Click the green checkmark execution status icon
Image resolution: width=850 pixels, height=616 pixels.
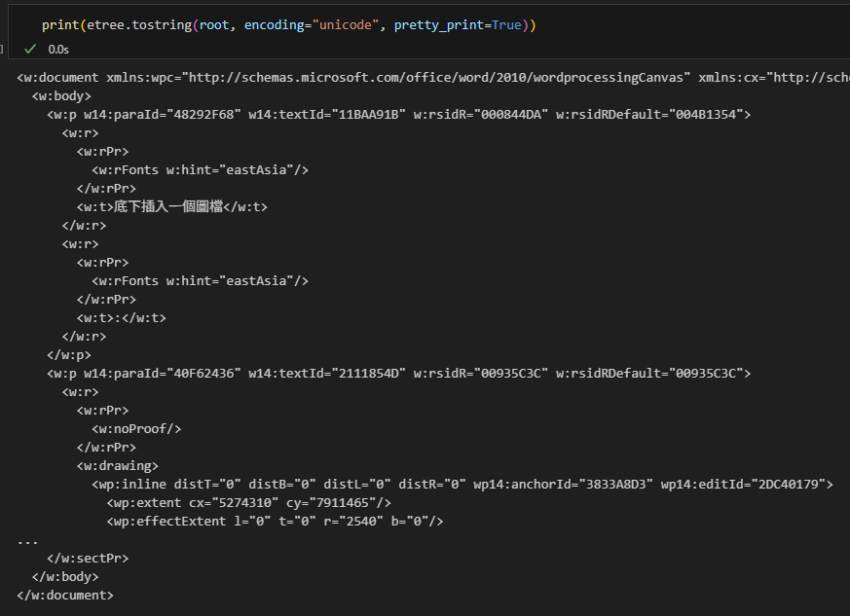click(x=31, y=49)
